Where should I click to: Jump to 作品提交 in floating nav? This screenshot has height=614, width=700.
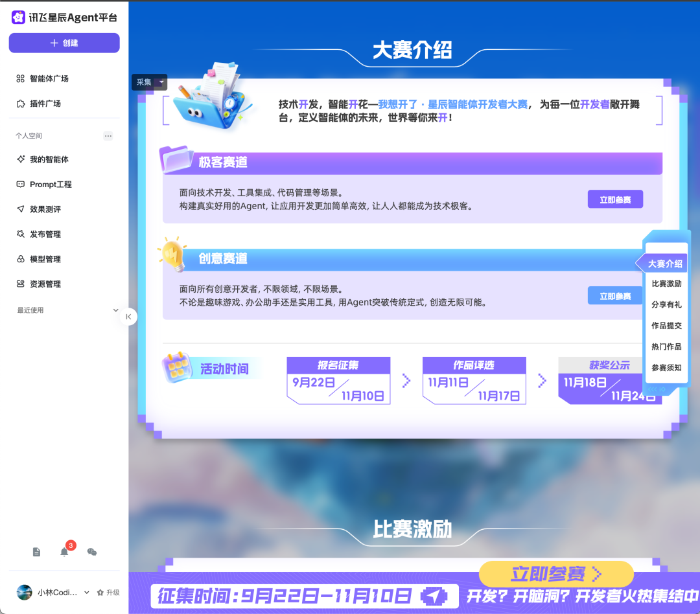tap(666, 326)
